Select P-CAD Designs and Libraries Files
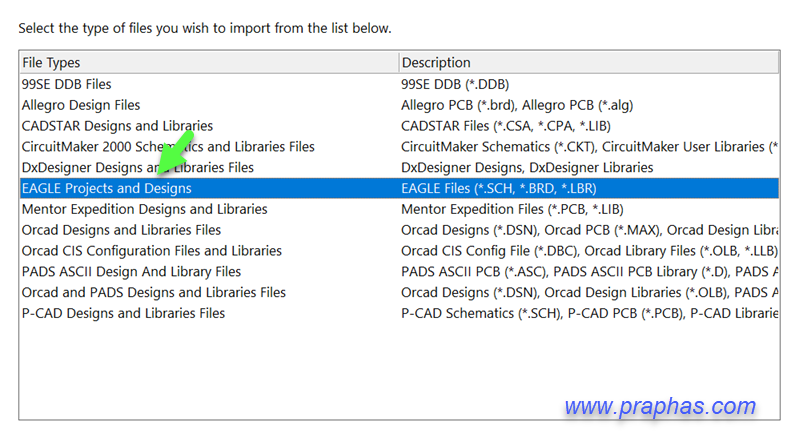The width and height of the screenshot is (799, 438). click(123, 314)
